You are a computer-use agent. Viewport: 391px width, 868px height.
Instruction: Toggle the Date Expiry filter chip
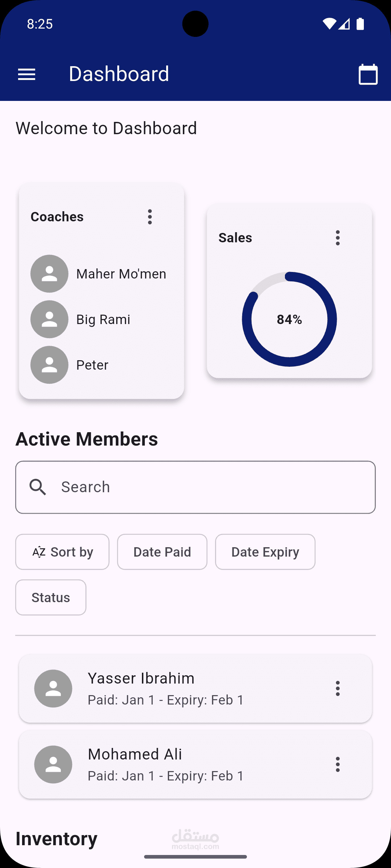coord(265,552)
